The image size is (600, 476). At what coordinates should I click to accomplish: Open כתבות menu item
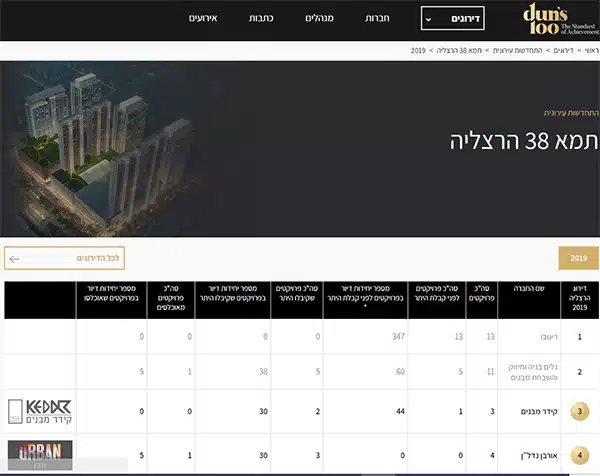261,18
